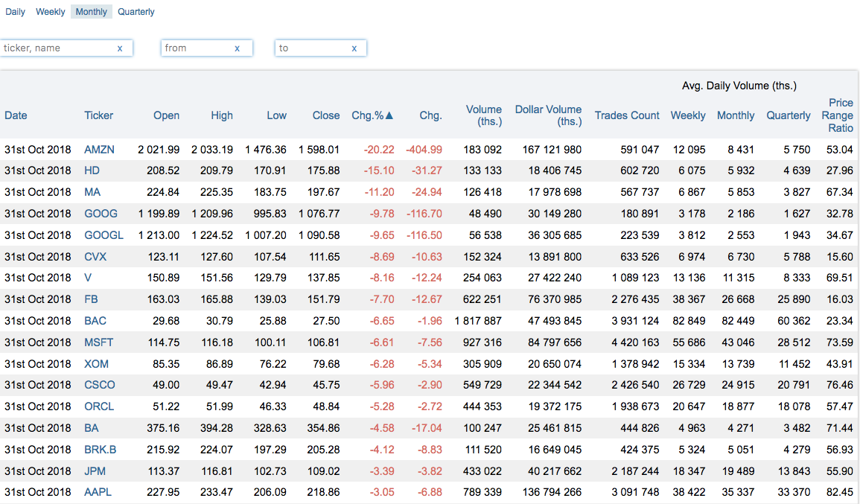Click V's trades count 1 089 123
This screenshot has width=860, height=504.
(636, 278)
